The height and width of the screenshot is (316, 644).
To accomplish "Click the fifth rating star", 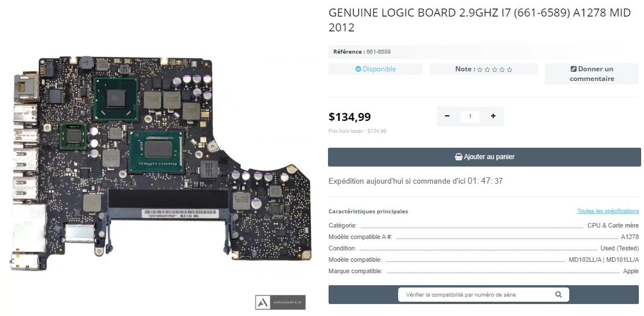I will tap(509, 70).
